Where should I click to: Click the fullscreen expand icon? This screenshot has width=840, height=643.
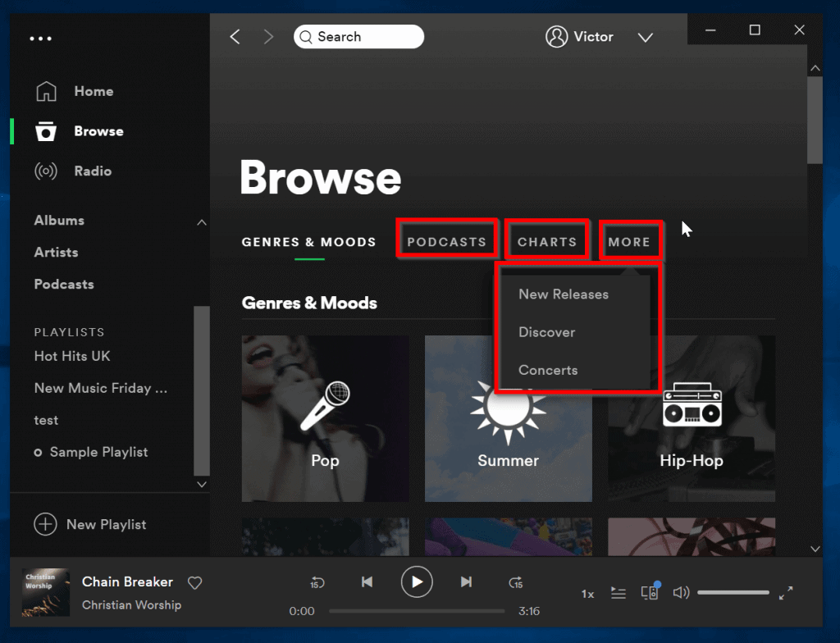[x=786, y=592]
